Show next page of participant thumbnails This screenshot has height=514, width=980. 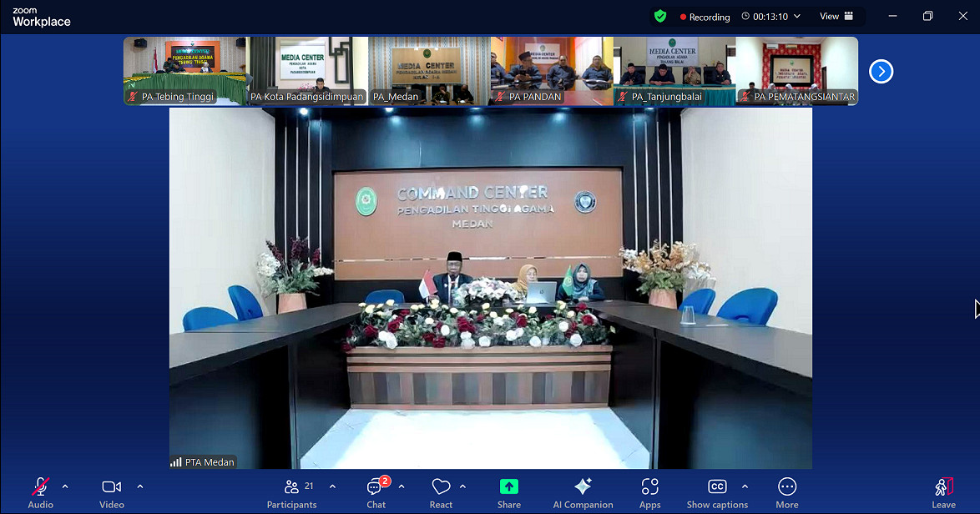click(x=881, y=72)
